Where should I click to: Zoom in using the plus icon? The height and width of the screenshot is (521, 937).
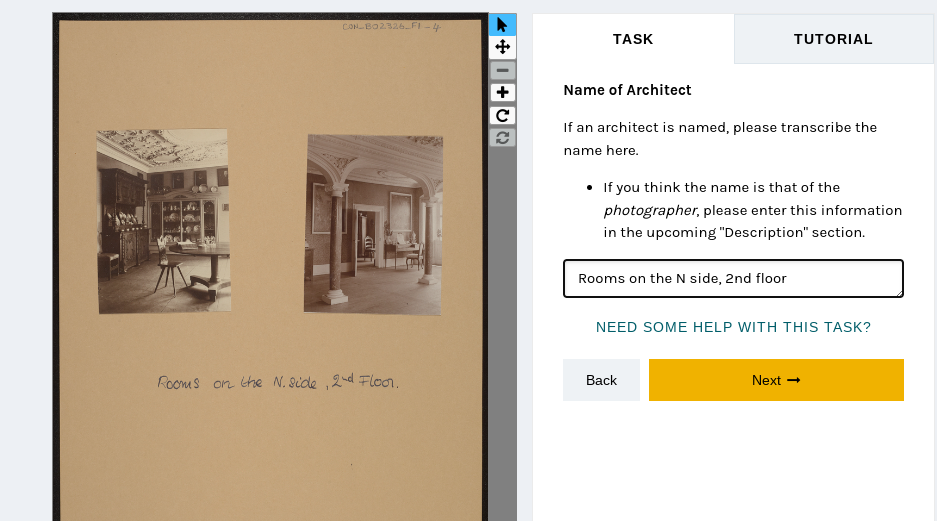pyautogui.click(x=503, y=93)
